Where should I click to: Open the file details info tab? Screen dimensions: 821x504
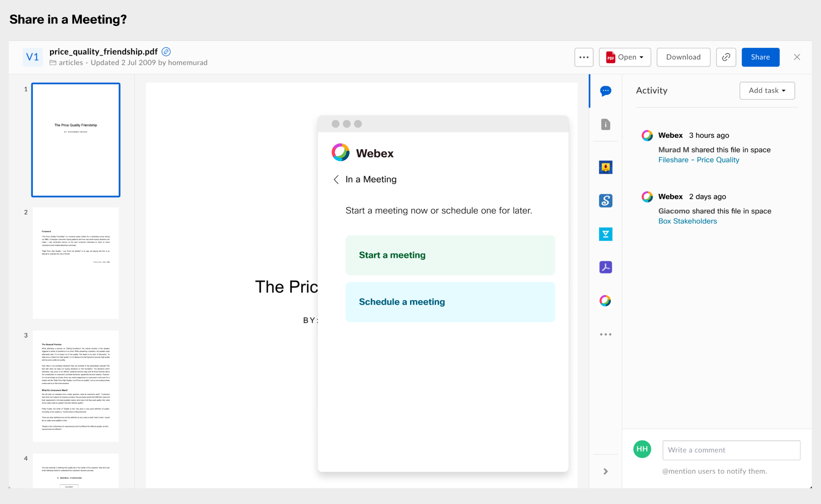(x=606, y=124)
